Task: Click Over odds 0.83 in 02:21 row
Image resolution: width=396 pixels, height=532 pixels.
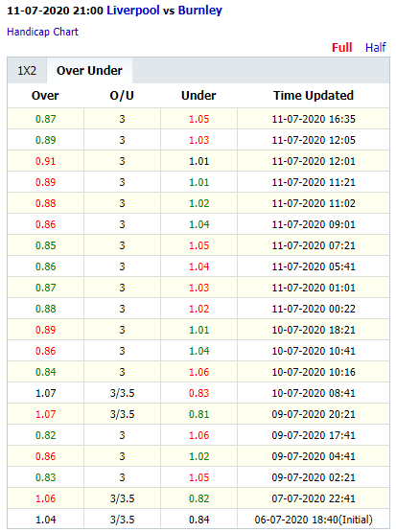Action: point(45,477)
